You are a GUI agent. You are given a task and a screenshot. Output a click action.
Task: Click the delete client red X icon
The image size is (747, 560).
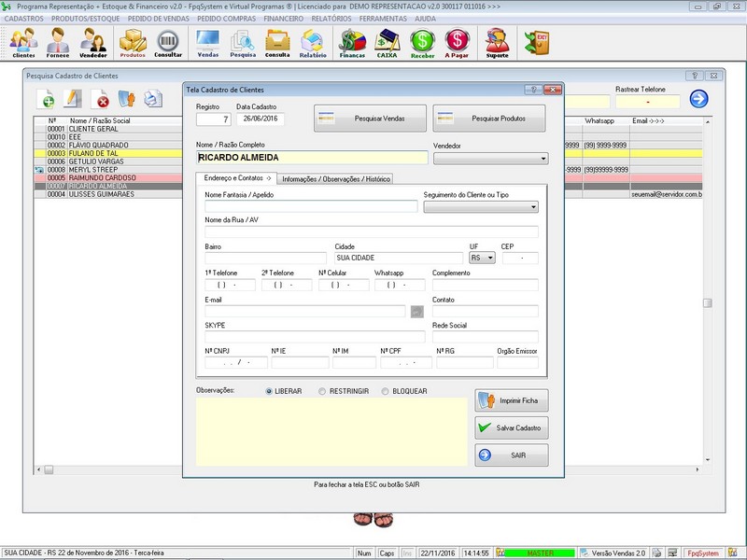point(100,99)
